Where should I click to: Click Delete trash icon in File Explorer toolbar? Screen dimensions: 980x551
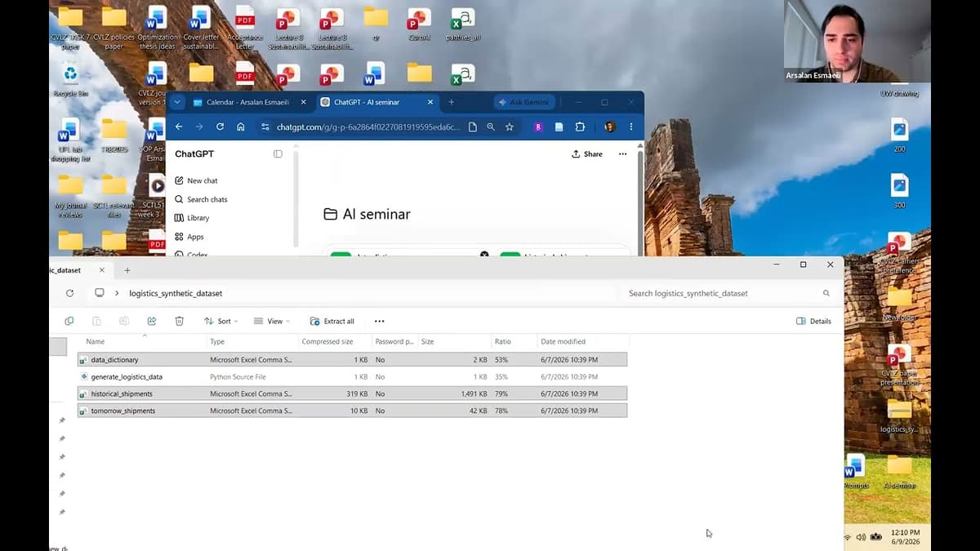180,321
